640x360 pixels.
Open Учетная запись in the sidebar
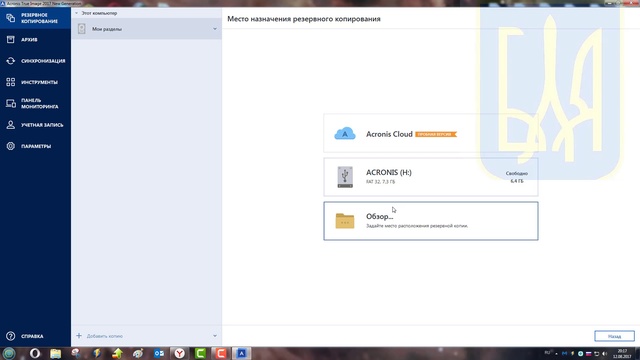click(35, 125)
